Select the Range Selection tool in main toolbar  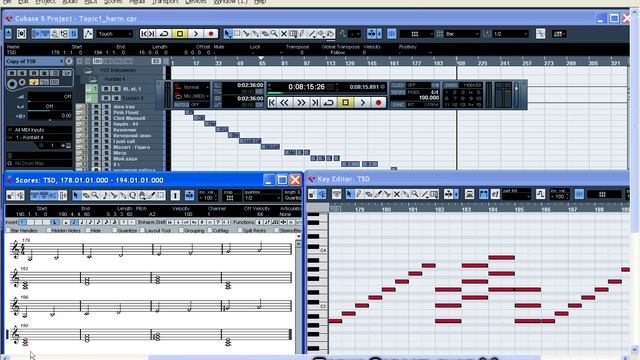pos(237,34)
